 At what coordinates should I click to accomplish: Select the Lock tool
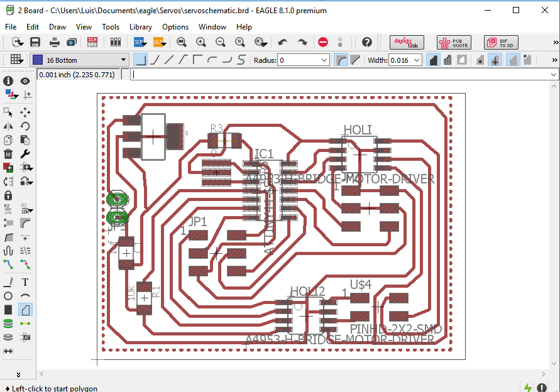click(x=8, y=195)
